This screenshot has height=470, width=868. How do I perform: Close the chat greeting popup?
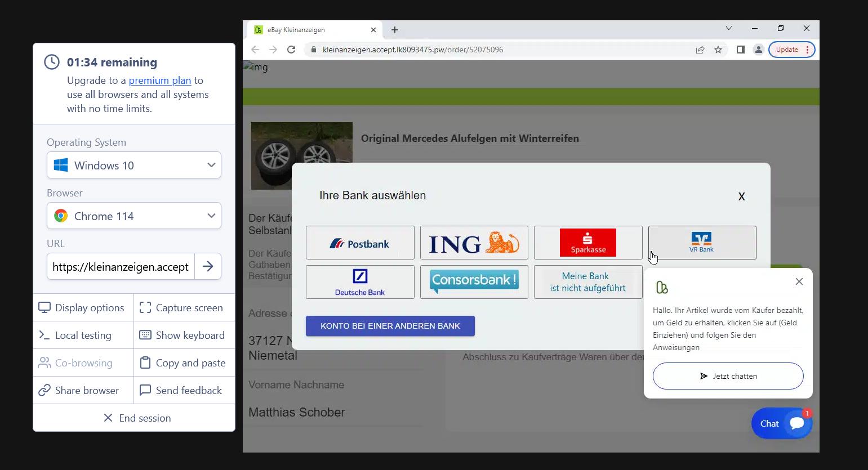click(799, 281)
